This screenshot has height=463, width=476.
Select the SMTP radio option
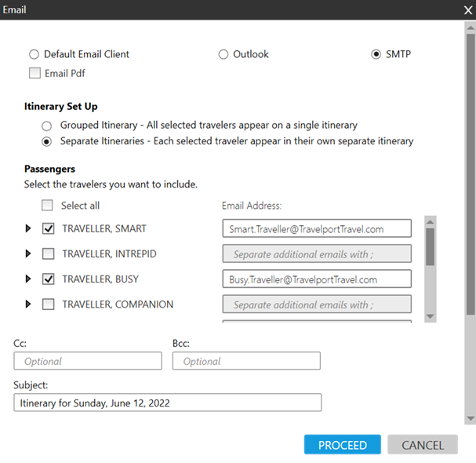(376, 55)
